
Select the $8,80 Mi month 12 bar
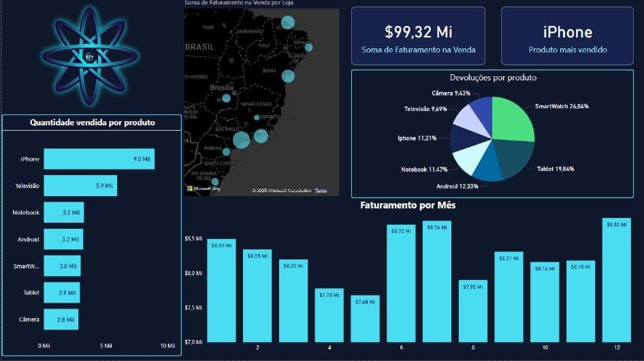pyautogui.click(x=617, y=280)
